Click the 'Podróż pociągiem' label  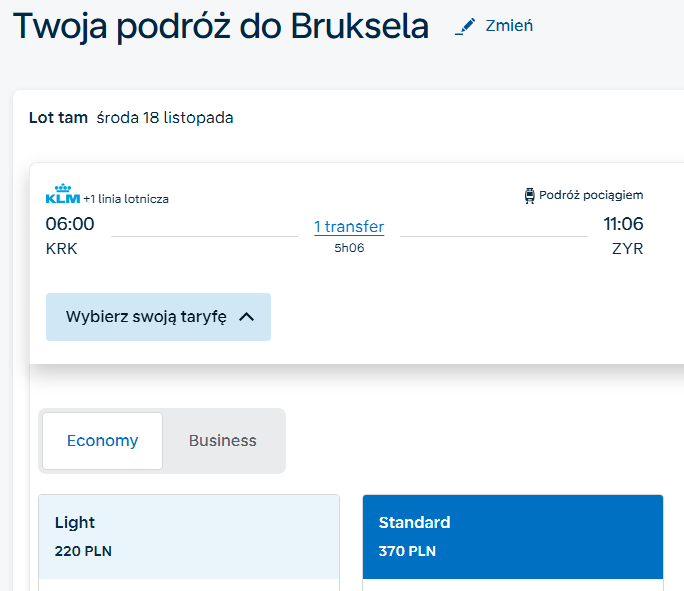pos(591,195)
